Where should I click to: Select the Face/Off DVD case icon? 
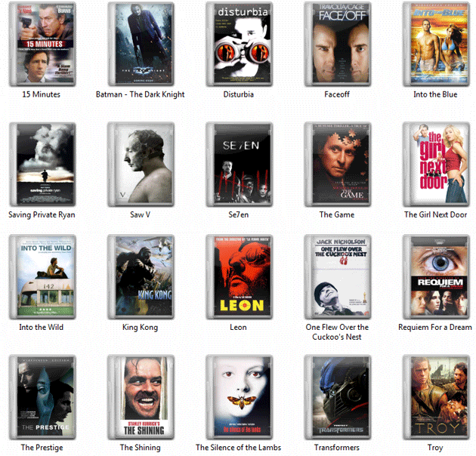pyautogui.click(x=338, y=44)
